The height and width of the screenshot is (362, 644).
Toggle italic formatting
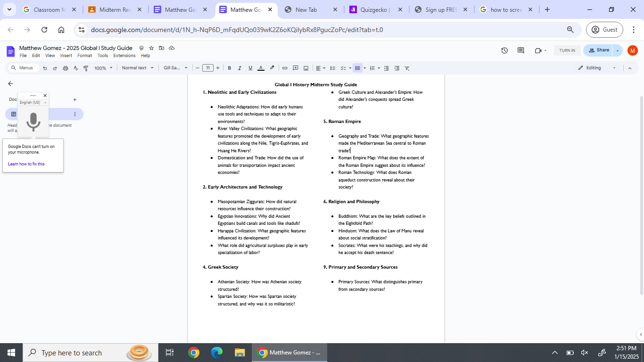pyautogui.click(x=240, y=68)
